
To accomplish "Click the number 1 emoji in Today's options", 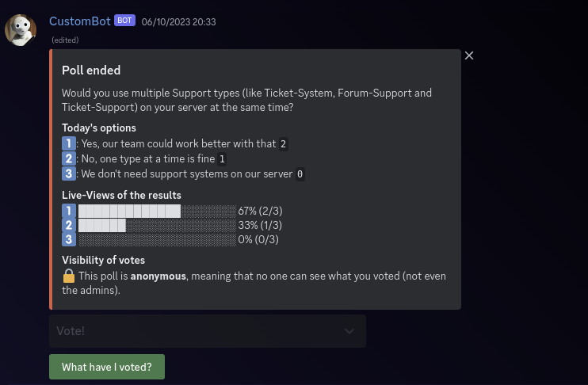I will (69, 143).
